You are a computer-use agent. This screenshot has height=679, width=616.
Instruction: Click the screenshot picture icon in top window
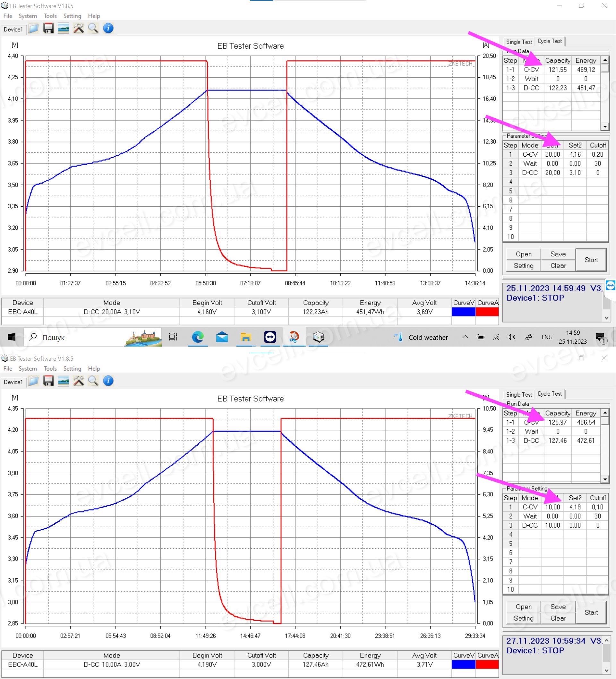(63, 29)
